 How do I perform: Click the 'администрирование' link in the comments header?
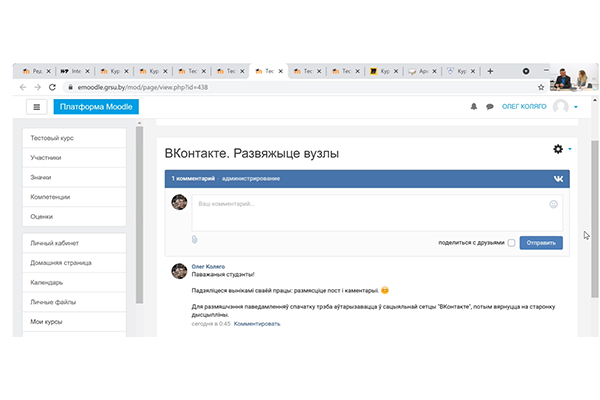(250, 178)
